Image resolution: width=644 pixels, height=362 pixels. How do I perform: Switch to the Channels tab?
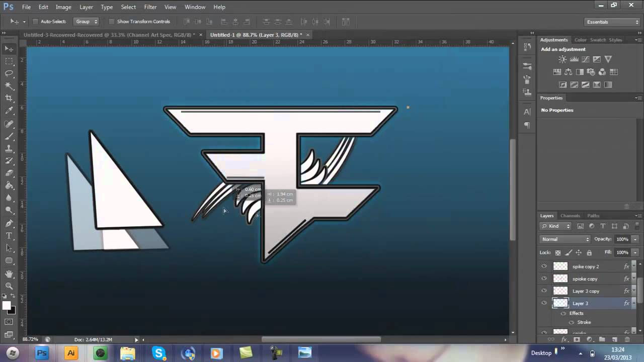pyautogui.click(x=570, y=216)
